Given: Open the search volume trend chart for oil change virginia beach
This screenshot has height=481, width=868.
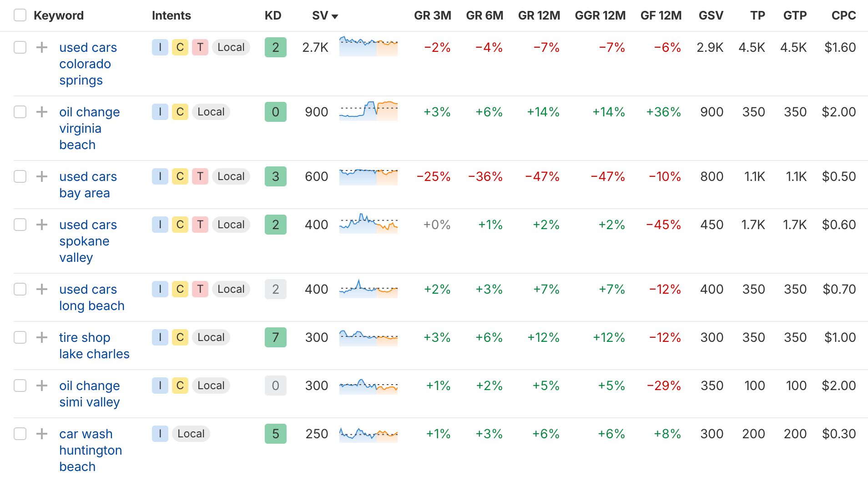Looking at the screenshot, I should click(368, 111).
